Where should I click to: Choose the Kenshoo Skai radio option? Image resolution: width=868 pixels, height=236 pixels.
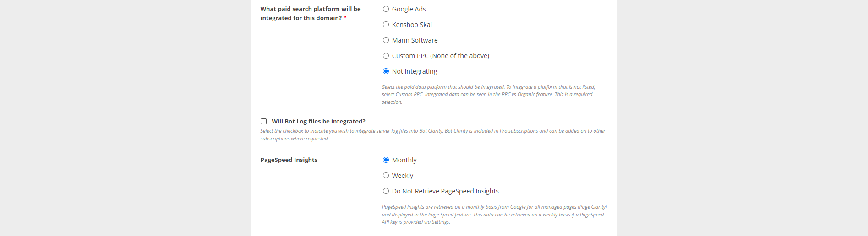click(386, 25)
